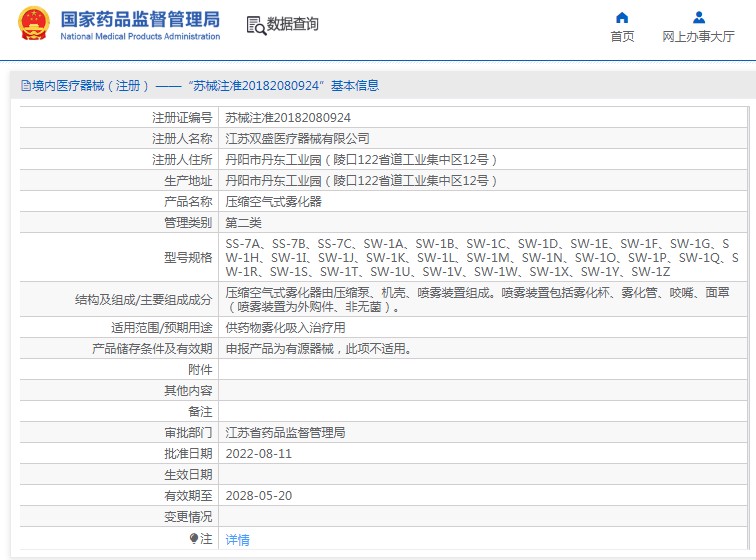This screenshot has height=560, width=756.
Task: Click 供药物雾化吸入治疗用 intended use value
Action: click(285, 328)
